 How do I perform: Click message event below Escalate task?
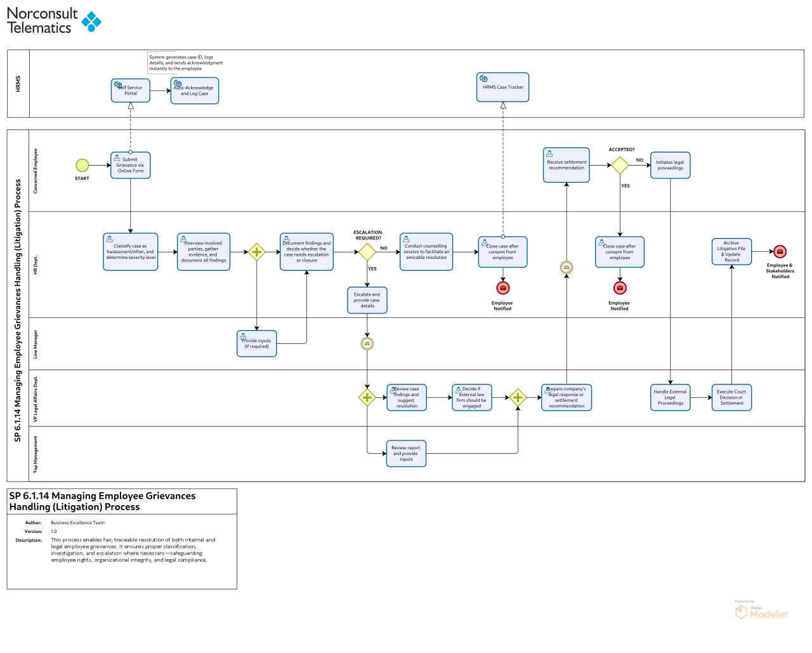(367, 344)
